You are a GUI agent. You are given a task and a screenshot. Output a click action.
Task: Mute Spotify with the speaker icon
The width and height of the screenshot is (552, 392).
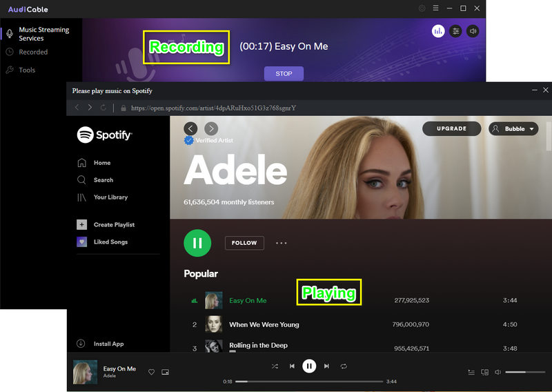497,372
